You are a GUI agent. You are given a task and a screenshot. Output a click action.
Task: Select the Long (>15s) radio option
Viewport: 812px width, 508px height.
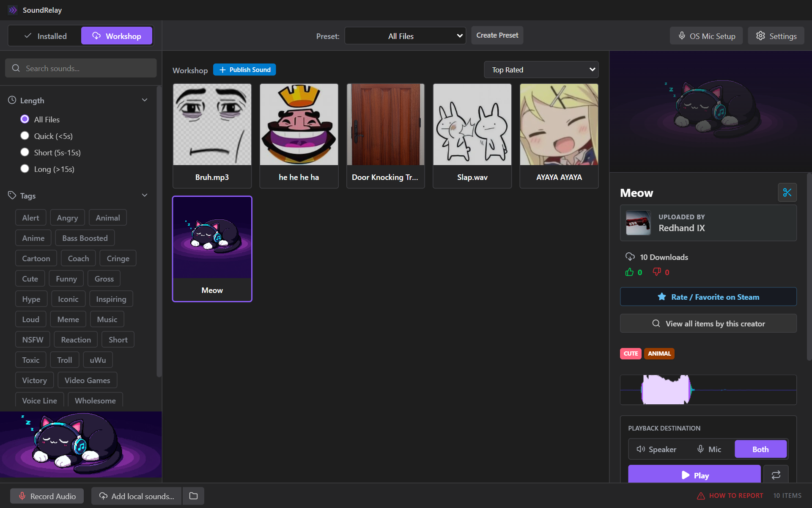[25, 168]
